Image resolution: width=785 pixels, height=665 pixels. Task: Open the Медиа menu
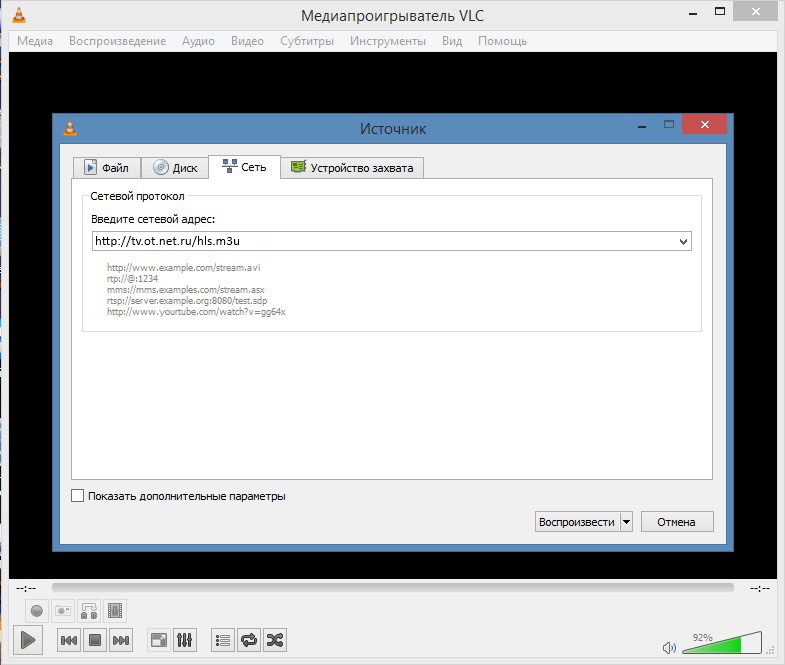coord(35,41)
